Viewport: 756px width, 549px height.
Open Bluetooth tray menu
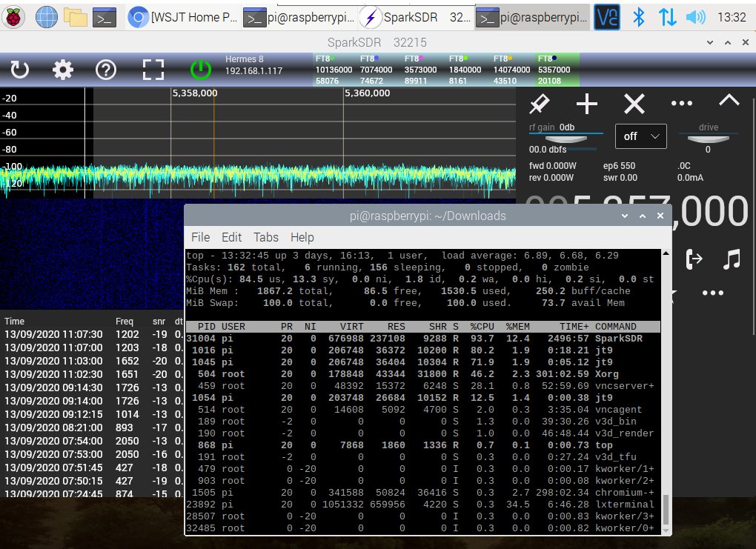(x=638, y=17)
